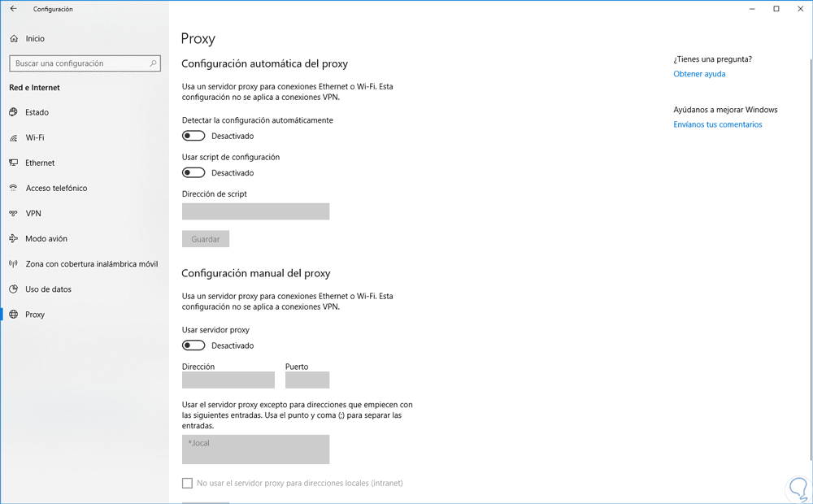
Task: Click the Obtener ayuda link
Action: [699, 74]
